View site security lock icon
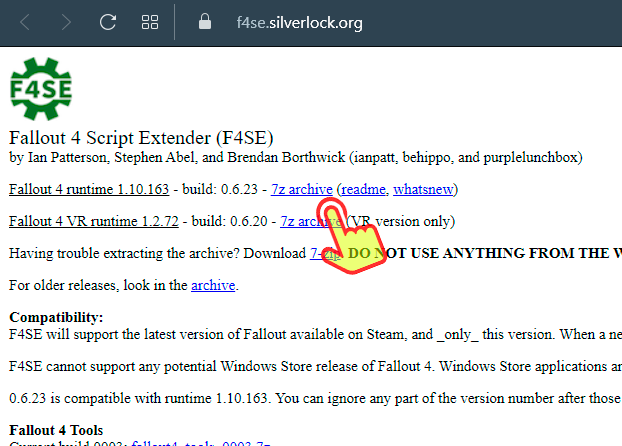This screenshot has width=622, height=446. pos(205,21)
